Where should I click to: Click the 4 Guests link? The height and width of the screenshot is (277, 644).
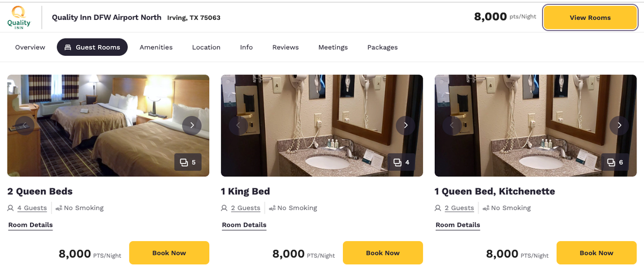[x=32, y=208]
